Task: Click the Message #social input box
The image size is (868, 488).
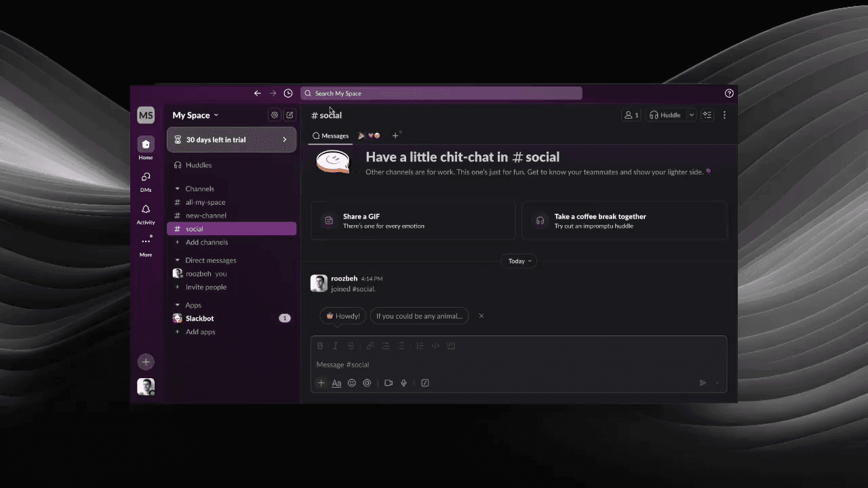Action: click(518, 365)
